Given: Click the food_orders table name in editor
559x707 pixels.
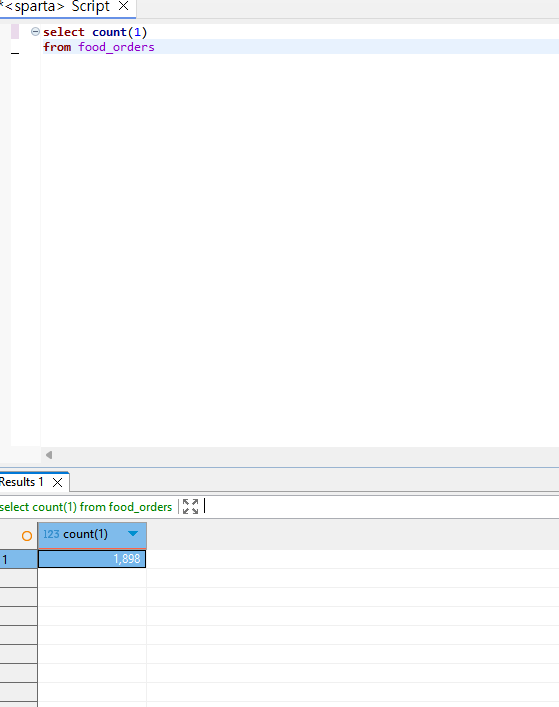Looking at the screenshot, I should click(x=116, y=47).
